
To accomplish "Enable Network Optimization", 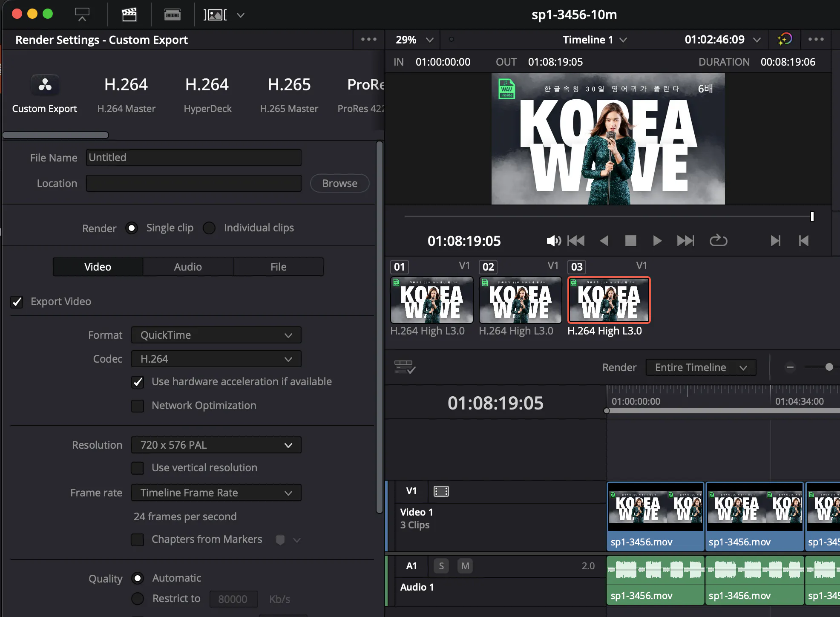I will click(138, 406).
